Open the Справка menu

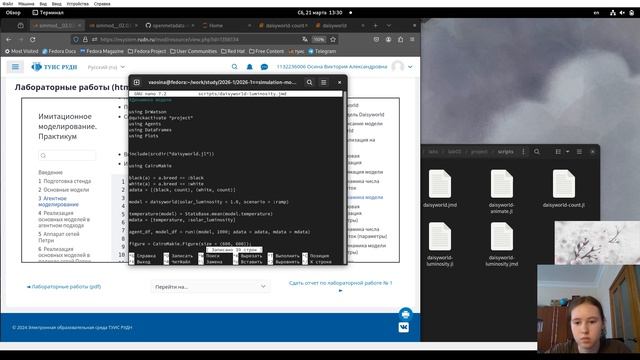point(102,4)
